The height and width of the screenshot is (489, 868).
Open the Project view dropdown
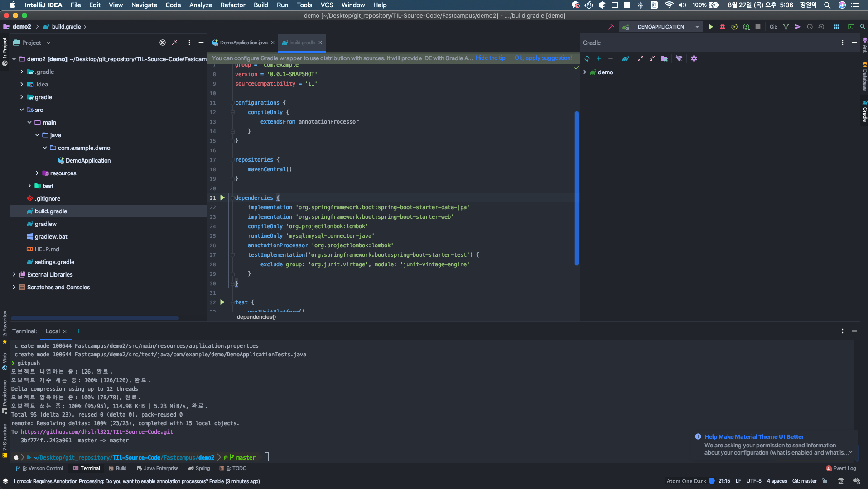pos(32,43)
